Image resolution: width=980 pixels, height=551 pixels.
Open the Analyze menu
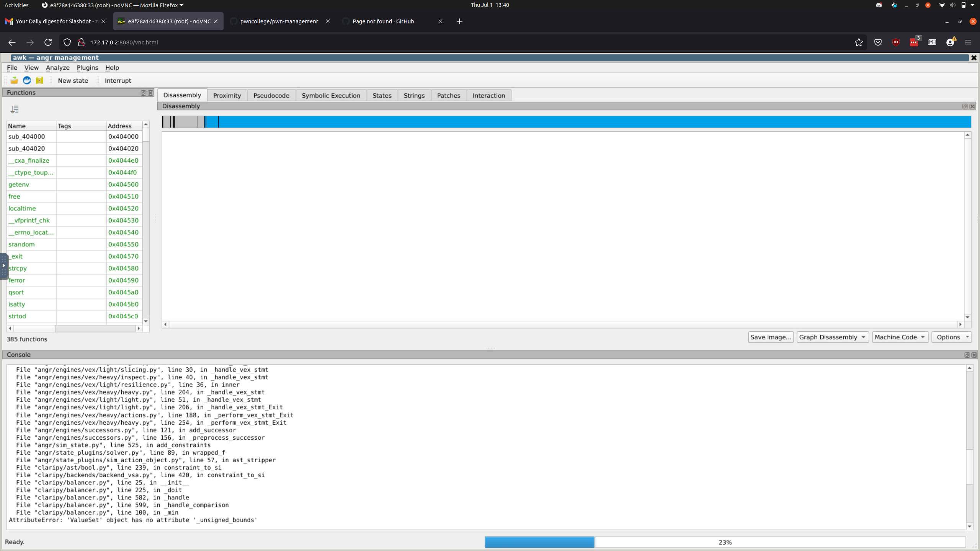pyautogui.click(x=57, y=68)
